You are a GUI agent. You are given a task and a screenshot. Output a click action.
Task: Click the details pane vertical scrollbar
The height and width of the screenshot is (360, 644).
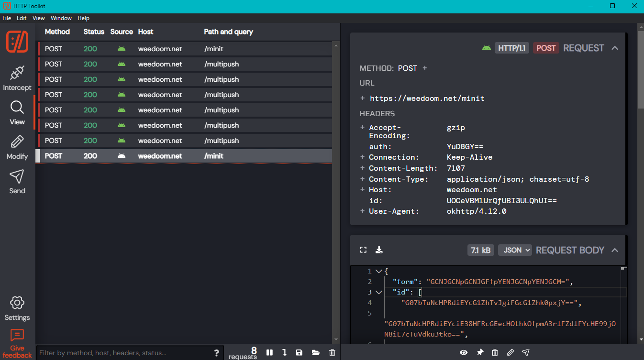pos(641,69)
